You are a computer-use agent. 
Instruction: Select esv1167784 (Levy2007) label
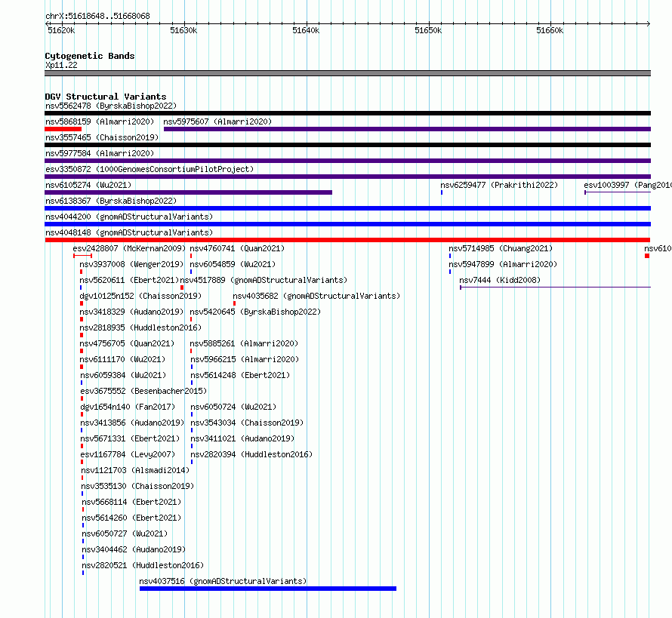point(128,454)
